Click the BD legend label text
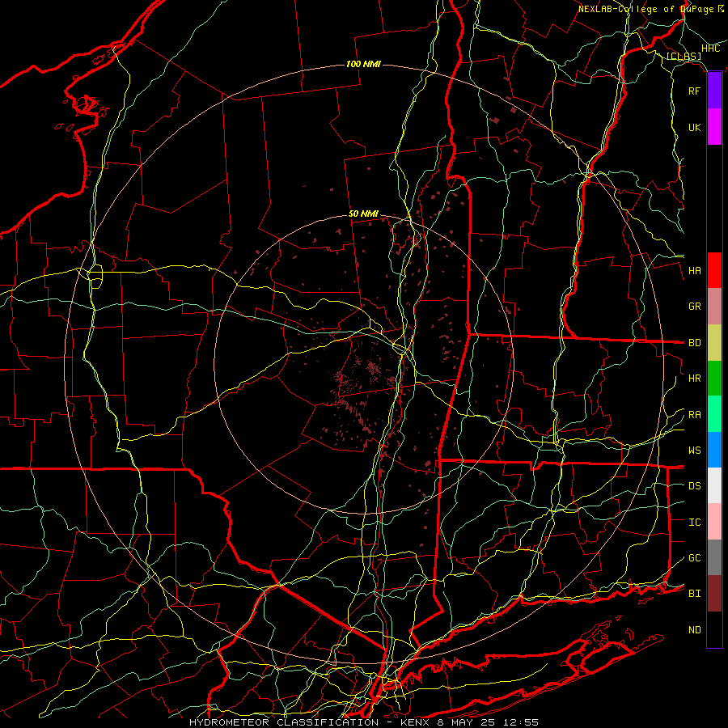 pyautogui.click(x=695, y=343)
